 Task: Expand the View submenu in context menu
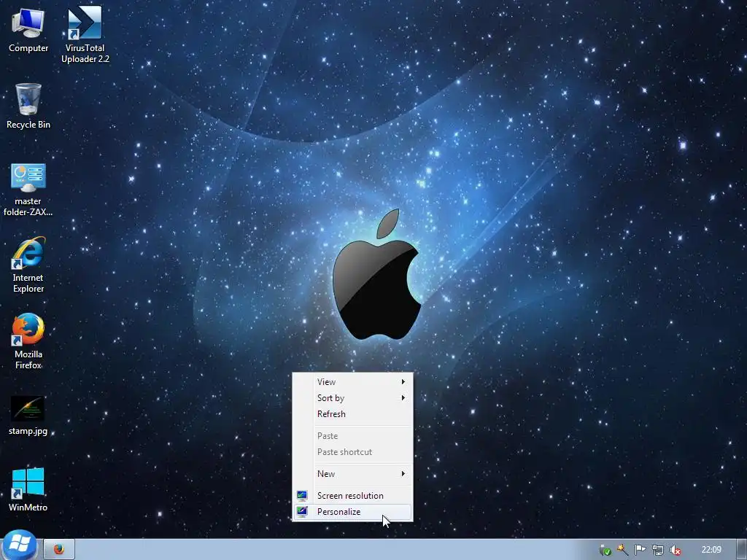[x=352, y=382]
